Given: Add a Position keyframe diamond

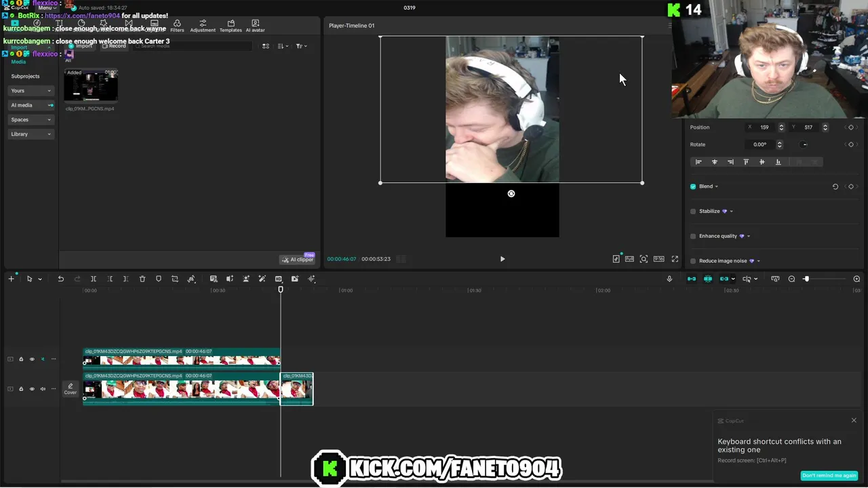Looking at the screenshot, I should (851, 127).
